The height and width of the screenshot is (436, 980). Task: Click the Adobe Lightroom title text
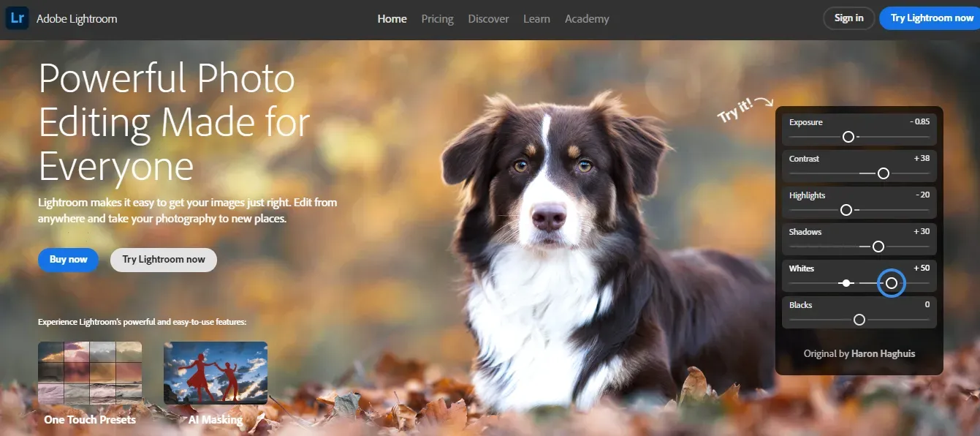77,19
